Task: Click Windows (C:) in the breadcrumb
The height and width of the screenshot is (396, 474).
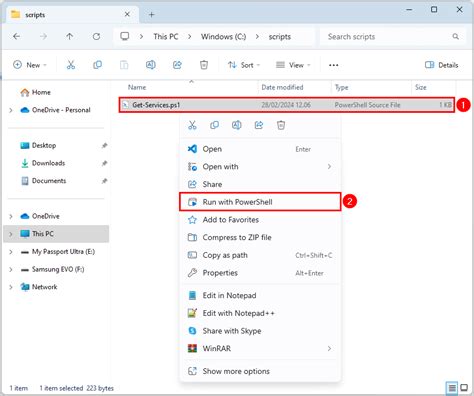Action: [x=223, y=36]
